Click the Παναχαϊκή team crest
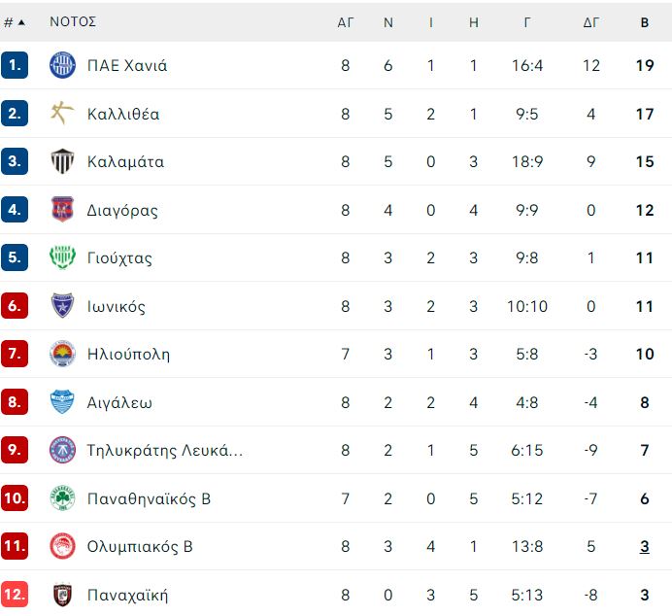 click(62, 595)
